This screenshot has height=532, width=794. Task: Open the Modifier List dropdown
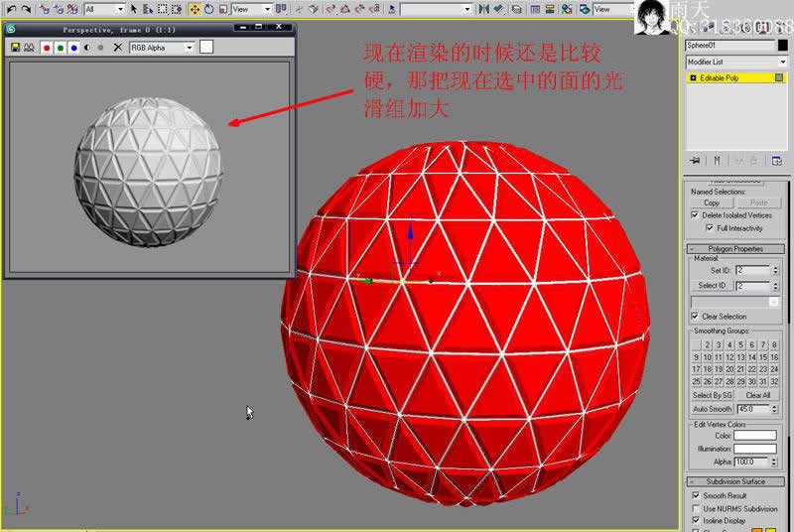[x=735, y=62]
